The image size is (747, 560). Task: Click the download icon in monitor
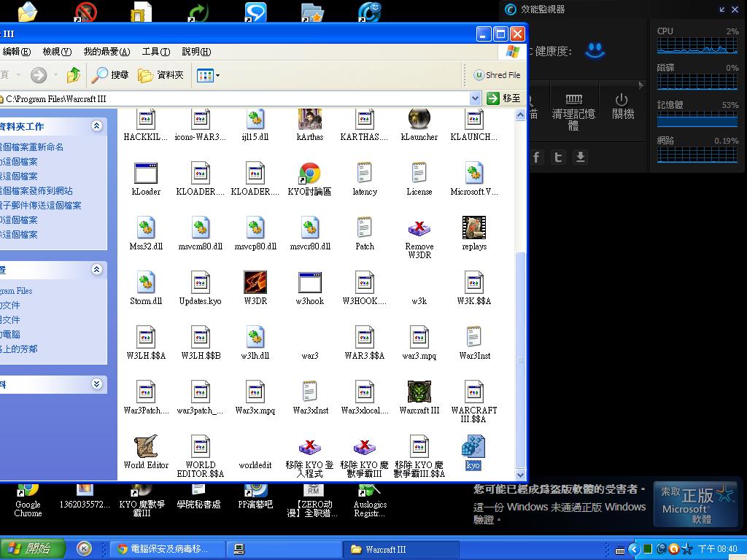click(580, 157)
